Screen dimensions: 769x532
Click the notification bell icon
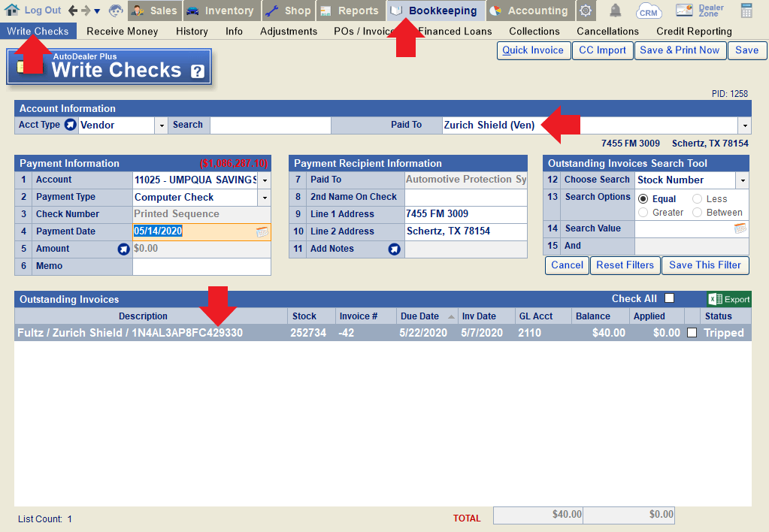(x=616, y=11)
